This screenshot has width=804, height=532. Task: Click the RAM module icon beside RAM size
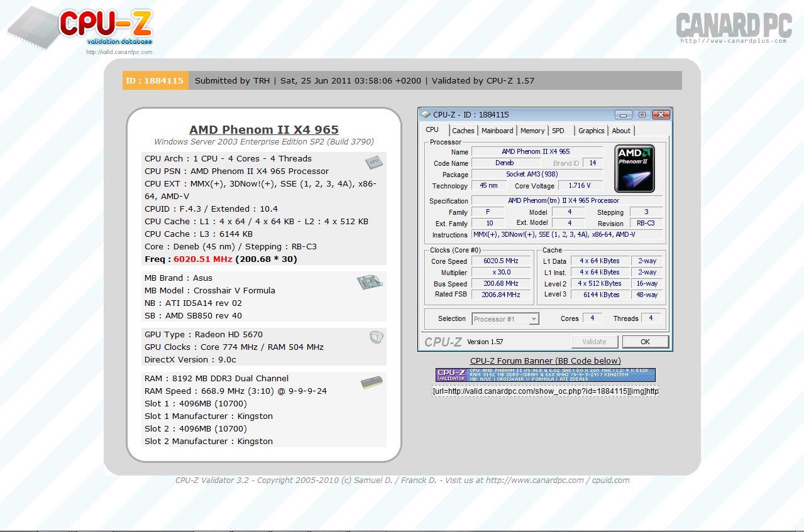pyautogui.click(x=372, y=383)
